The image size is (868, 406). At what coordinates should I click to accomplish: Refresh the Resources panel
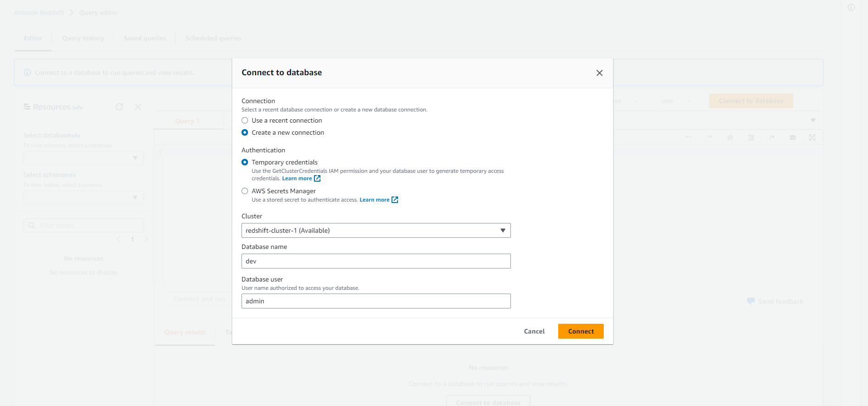(119, 107)
